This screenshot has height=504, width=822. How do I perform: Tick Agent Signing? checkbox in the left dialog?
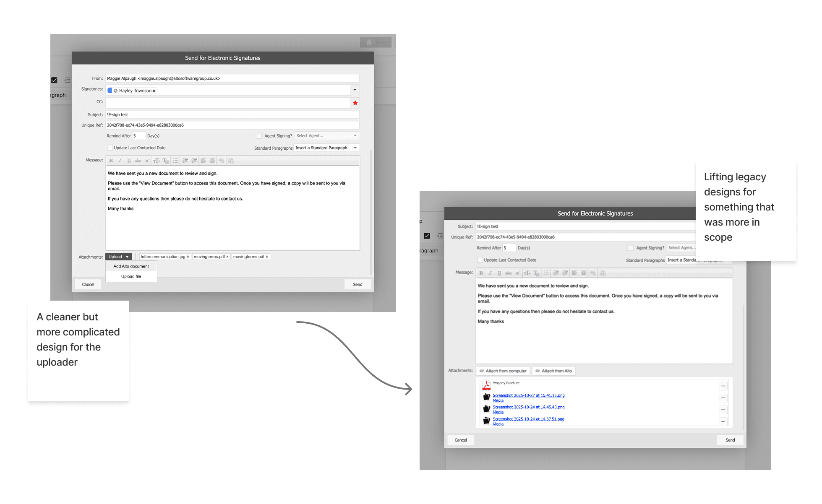coord(259,136)
